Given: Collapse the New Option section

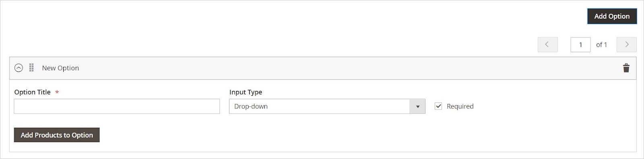Looking at the screenshot, I should (x=19, y=68).
